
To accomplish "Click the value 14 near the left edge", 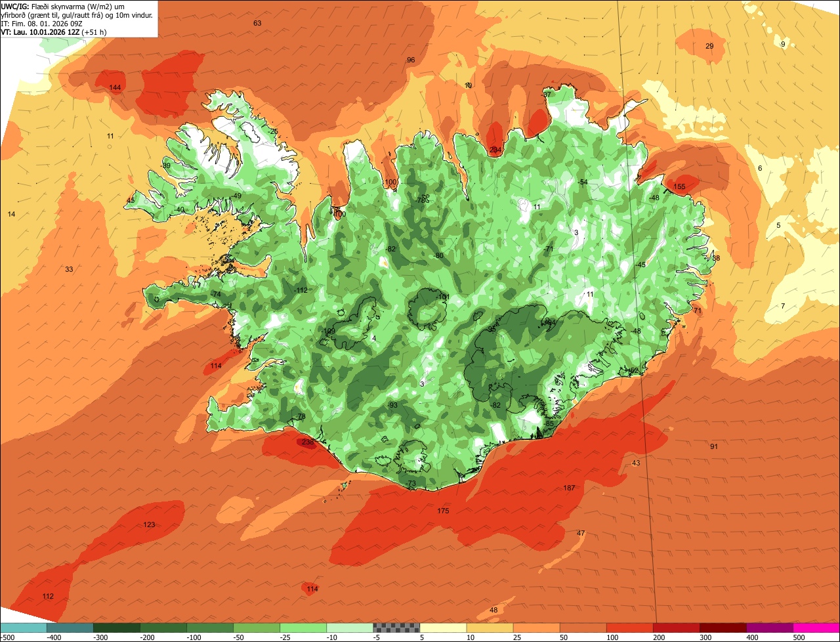I will 11,214.
